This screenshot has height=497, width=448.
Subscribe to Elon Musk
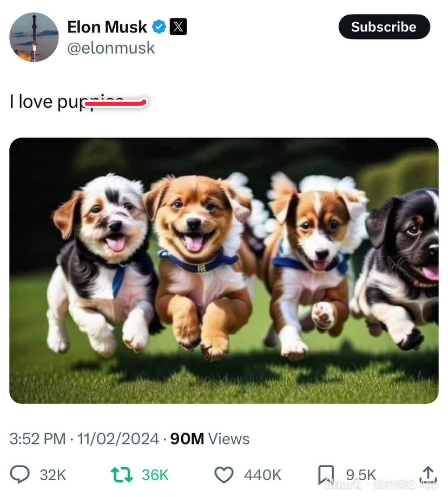384,27
